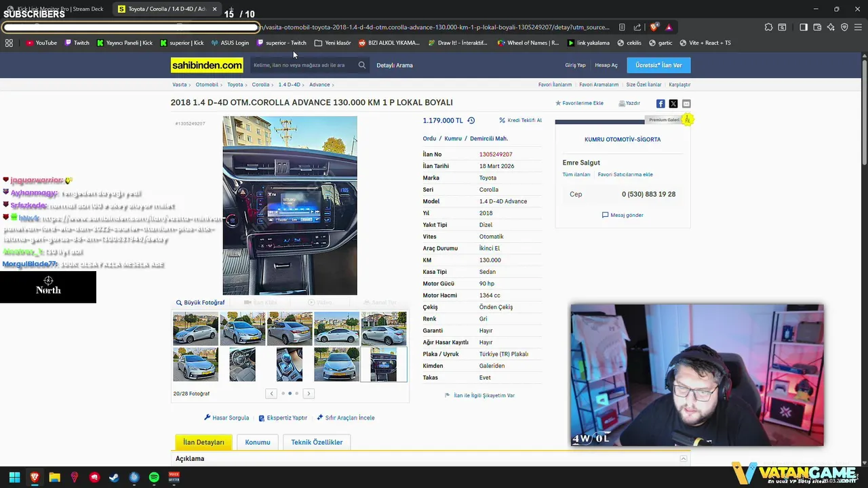868x488 pixels.
Task: Open the browser hamburger menu
Action: [x=858, y=27]
